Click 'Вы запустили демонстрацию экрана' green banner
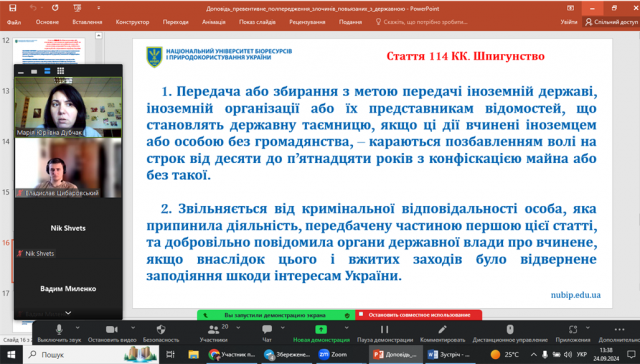640x364 pixels. 275,315
